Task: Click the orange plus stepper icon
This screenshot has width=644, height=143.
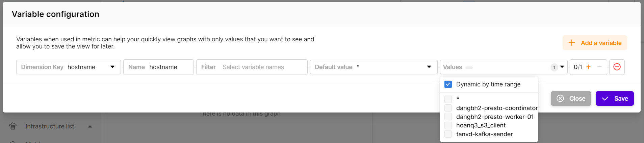Action: coord(588,67)
